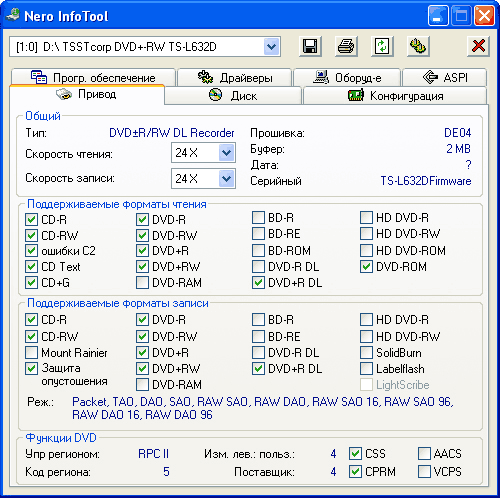Switch to the ASPI tab
Image resolution: width=500 pixels, height=498 pixels.
pyautogui.click(x=445, y=77)
